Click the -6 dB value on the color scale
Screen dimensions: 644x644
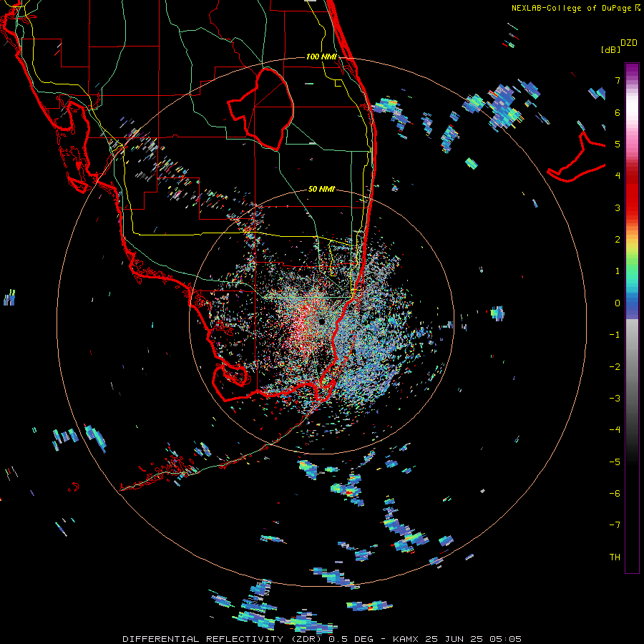pos(615,493)
